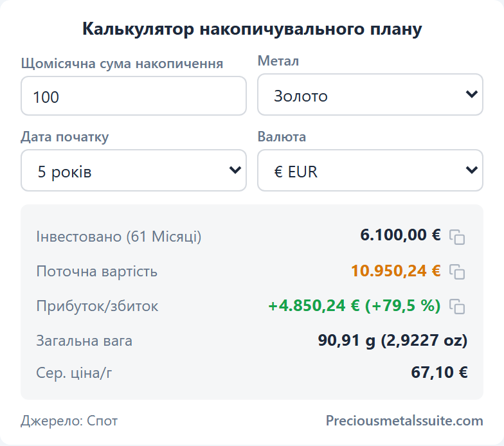The image size is (504, 446).
Task: Click the orange 10.950,24 € value
Action: 396,271
